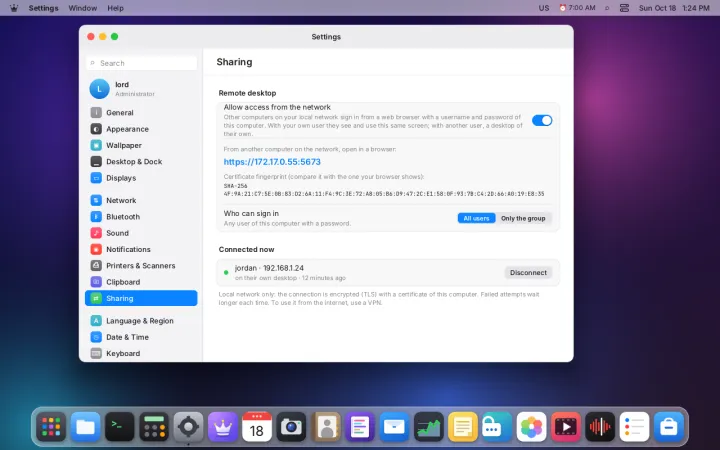This screenshot has height=450, width=720.
Task: Select the highlighted Sharing sidebar item
Action: coord(141,298)
